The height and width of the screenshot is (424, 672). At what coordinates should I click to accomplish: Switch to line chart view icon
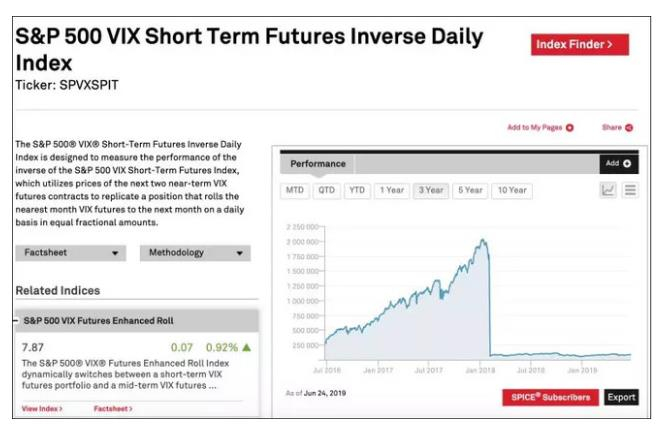click(x=608, y=190)
